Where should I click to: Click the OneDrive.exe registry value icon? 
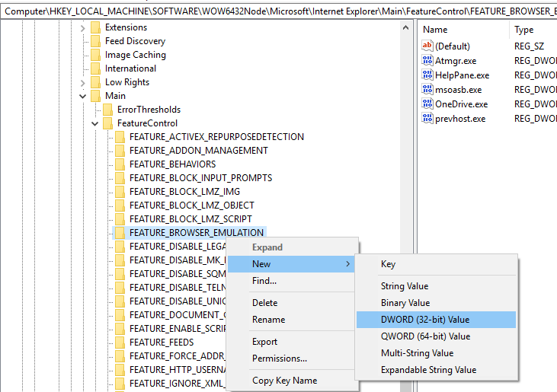tap(427, 104)
